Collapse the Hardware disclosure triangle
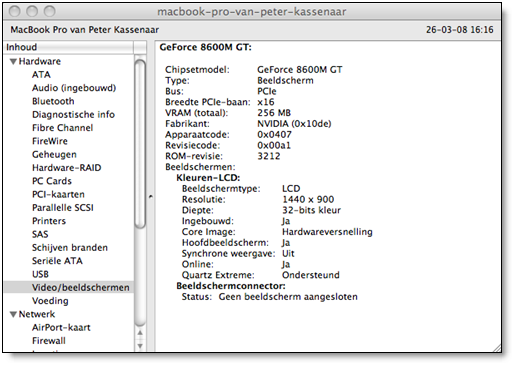Viewport: 514px width, 365px height. (13, 62)
